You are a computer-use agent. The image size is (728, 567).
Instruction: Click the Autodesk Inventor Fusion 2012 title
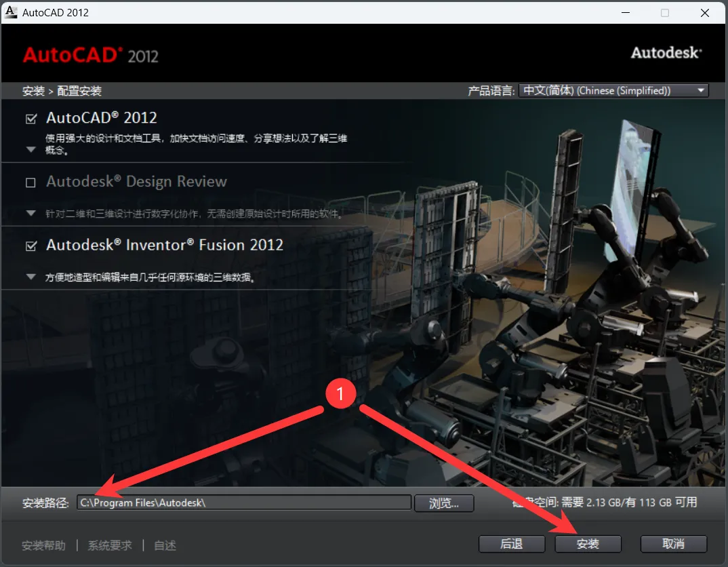pyautogui.click(x=165, y=245)
